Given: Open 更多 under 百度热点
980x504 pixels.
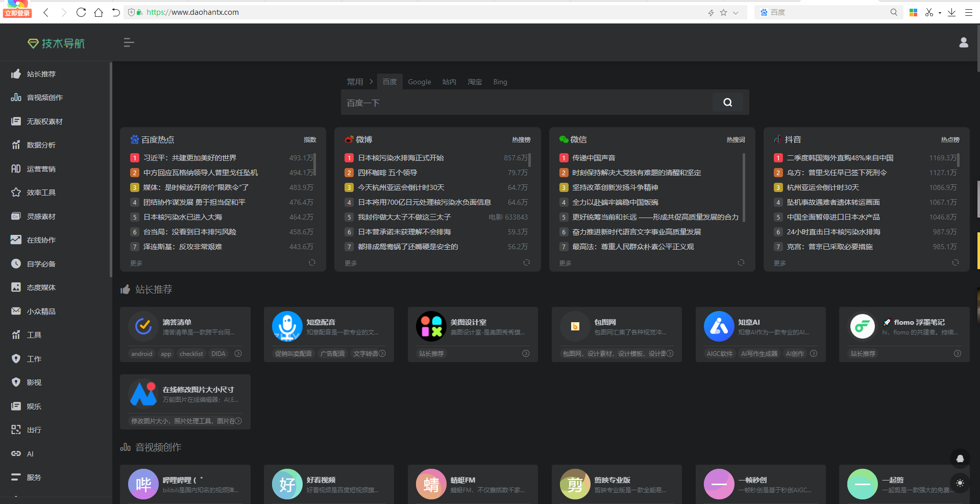Looking at the screenshot, I should tap(136, 262).
